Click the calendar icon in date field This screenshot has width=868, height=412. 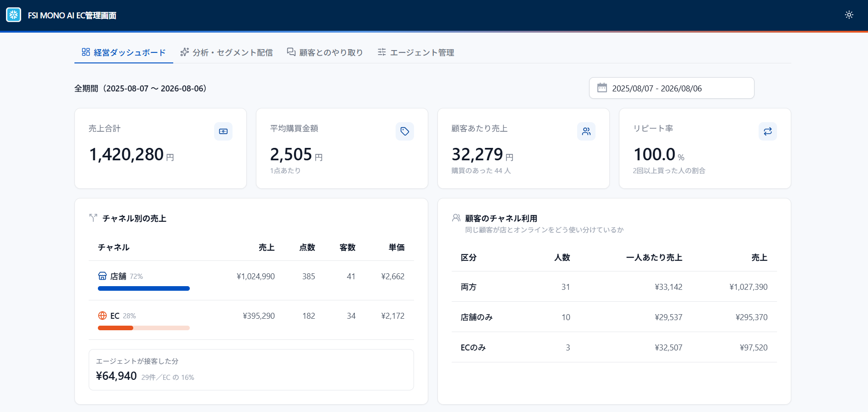tap(602, 88)
